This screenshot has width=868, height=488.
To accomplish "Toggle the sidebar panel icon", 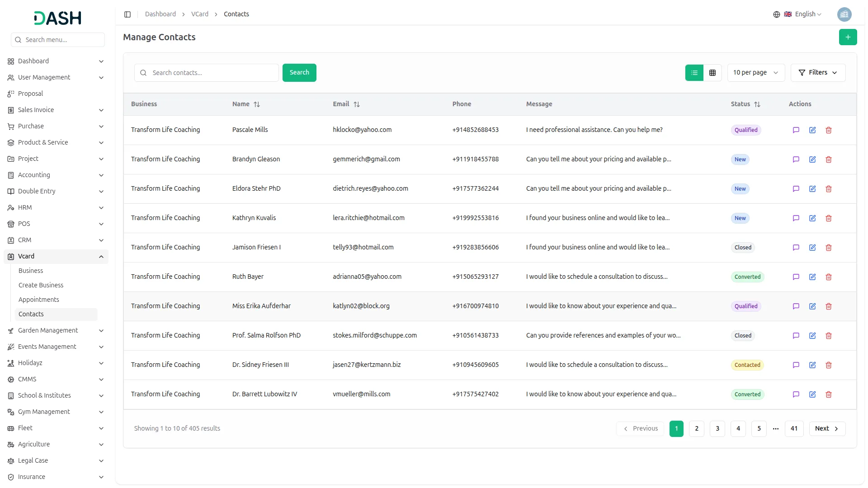I will (x=127, y=14).
